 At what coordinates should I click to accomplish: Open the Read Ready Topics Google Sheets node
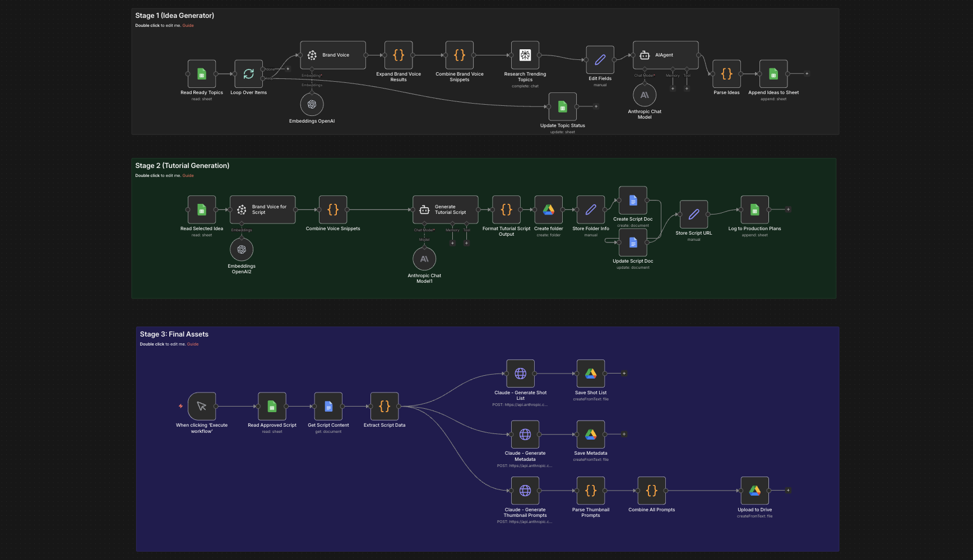tap(202, 74)
